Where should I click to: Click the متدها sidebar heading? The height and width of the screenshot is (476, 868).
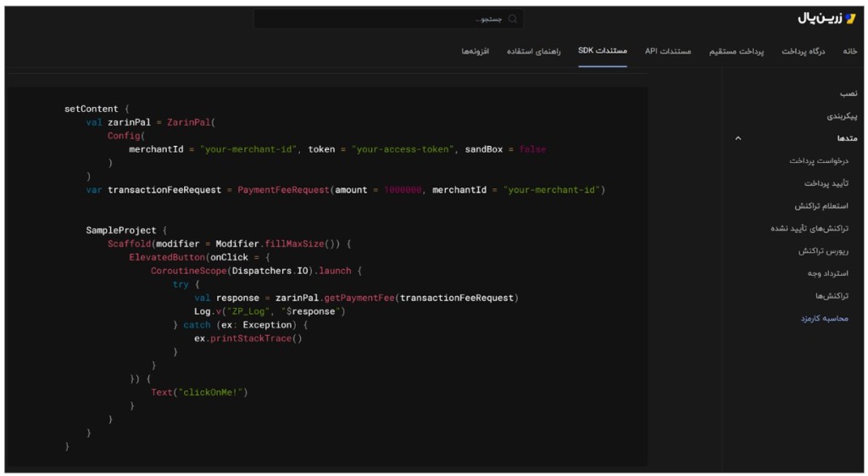[847, 138]
